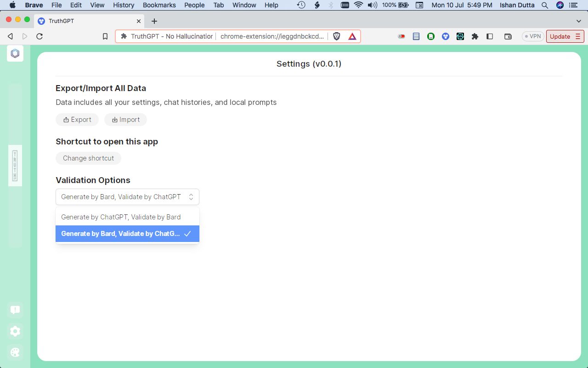Click the dropdown chevron next to Update

tap(578, 36)
